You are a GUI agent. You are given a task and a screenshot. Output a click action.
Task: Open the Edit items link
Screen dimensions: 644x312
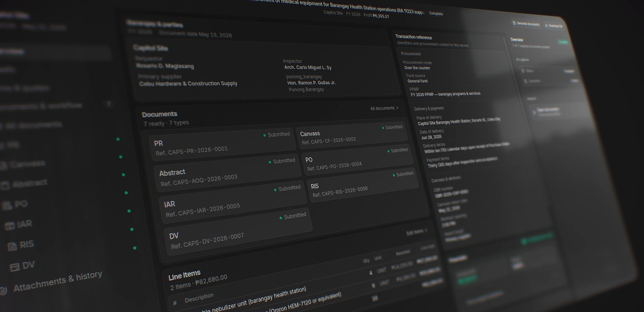417,232
